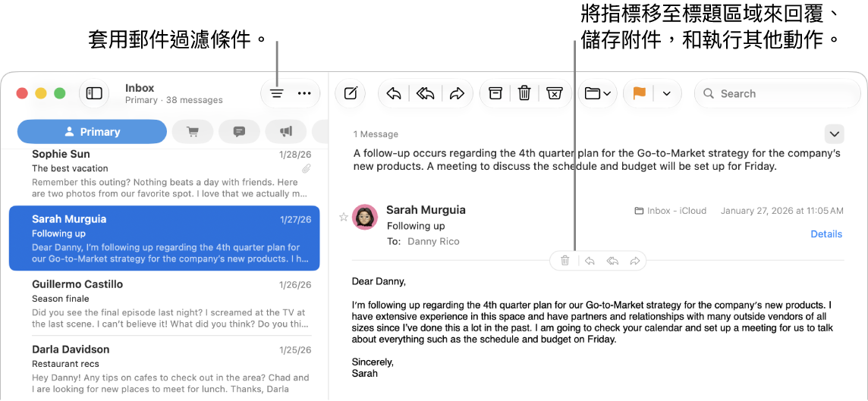Switch to the Transactions shopping cart tab
The image size is (868, 401).
(193, 132)
